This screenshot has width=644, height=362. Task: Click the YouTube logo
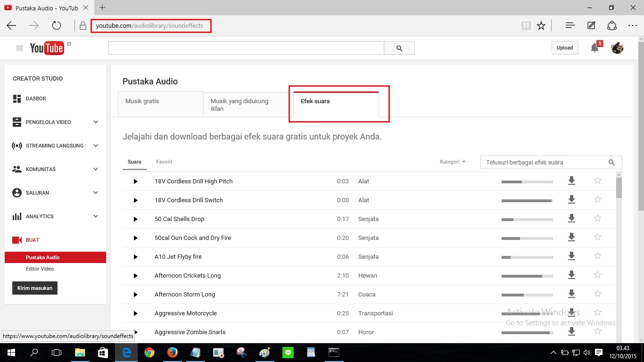(x=47, y=48)
